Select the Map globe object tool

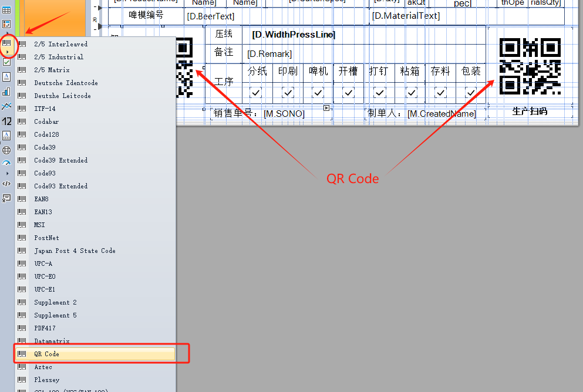tap(6, 150)
